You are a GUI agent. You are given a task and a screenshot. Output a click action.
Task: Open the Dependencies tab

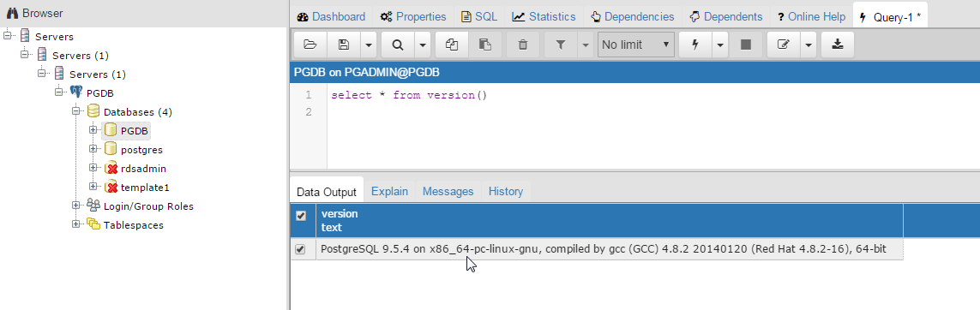(633, 17)
